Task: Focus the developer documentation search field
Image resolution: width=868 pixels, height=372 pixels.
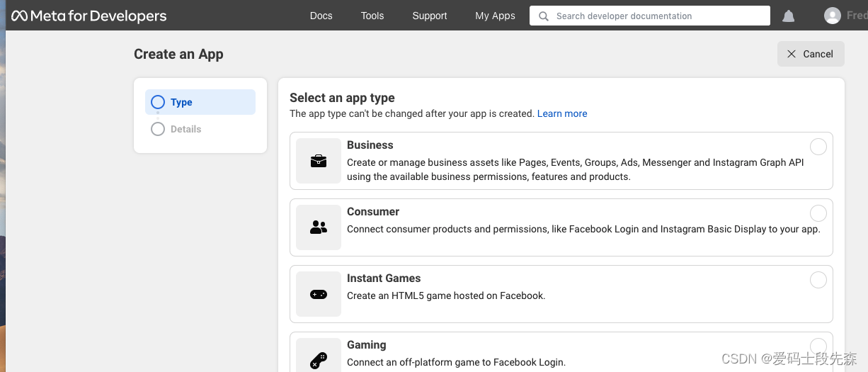Action: tap(658, 16)
